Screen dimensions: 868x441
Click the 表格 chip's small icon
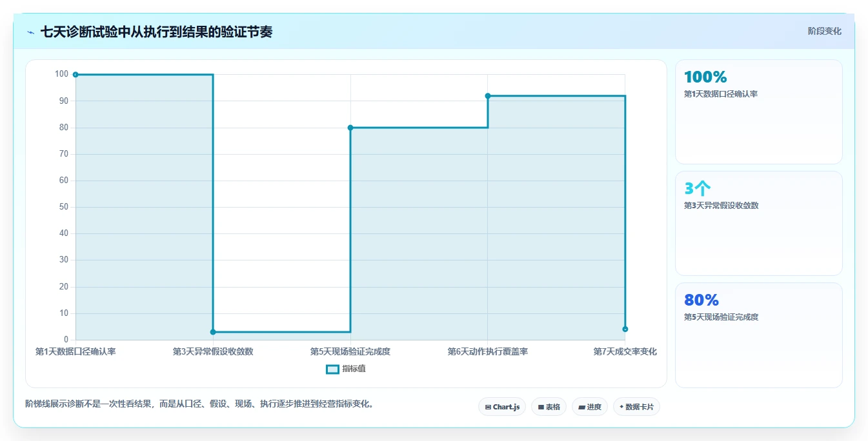tap(541, 407)
